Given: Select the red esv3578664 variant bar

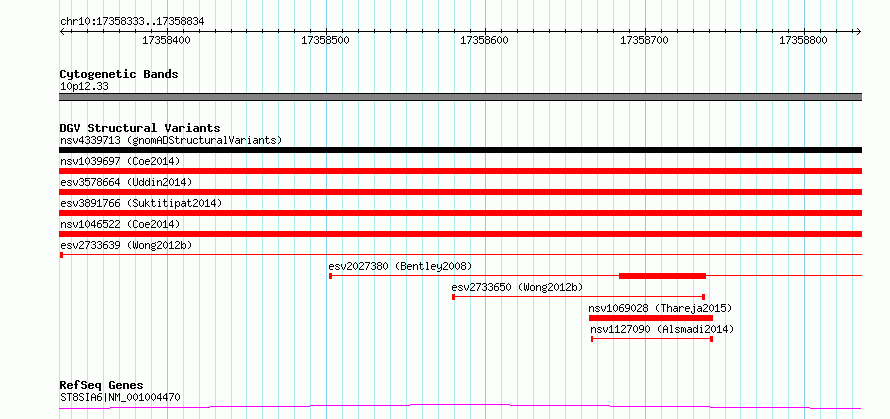Looking at the screenshot, I should pyautogui.click(x=461, y=192).
